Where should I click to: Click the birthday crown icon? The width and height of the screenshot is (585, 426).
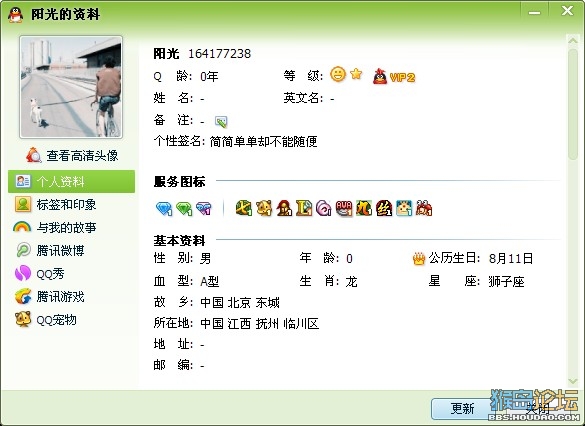point(419,259)
